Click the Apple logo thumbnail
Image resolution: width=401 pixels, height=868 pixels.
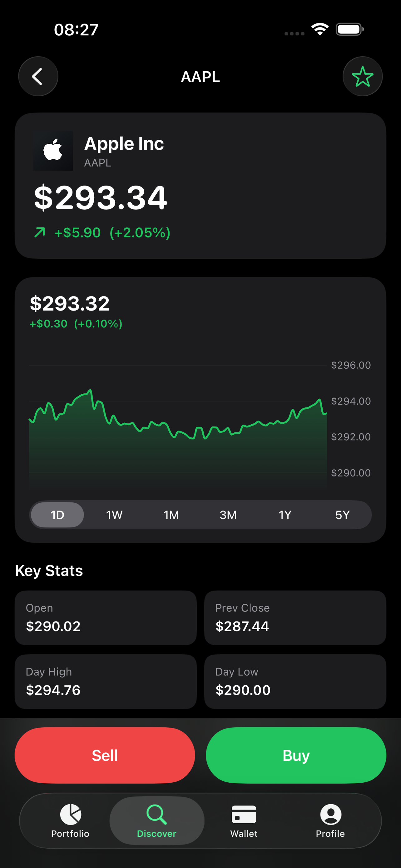[53, 151]
